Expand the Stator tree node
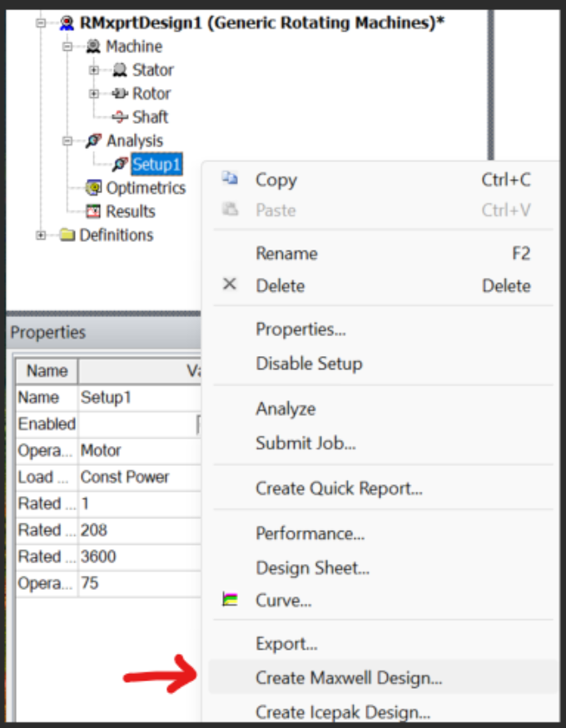 [x=95, y=70]
